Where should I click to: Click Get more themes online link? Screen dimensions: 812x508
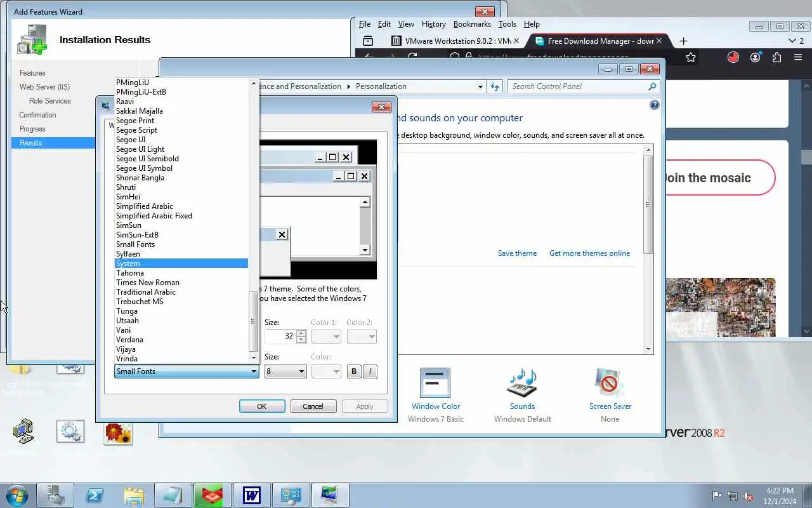pos(589,253)
